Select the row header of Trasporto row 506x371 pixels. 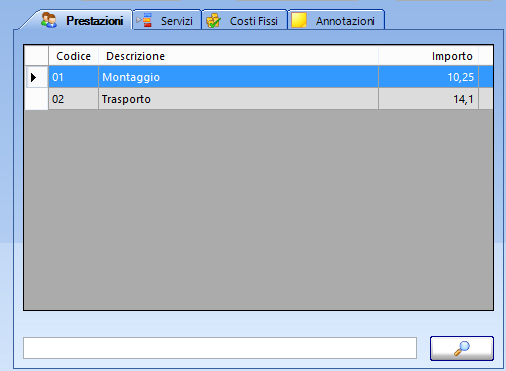click(36, 99)
